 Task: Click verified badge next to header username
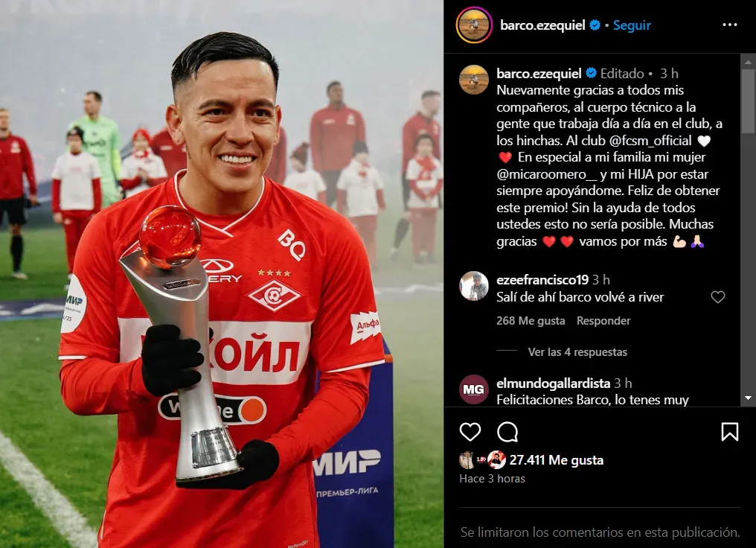[x=595, y=25]
